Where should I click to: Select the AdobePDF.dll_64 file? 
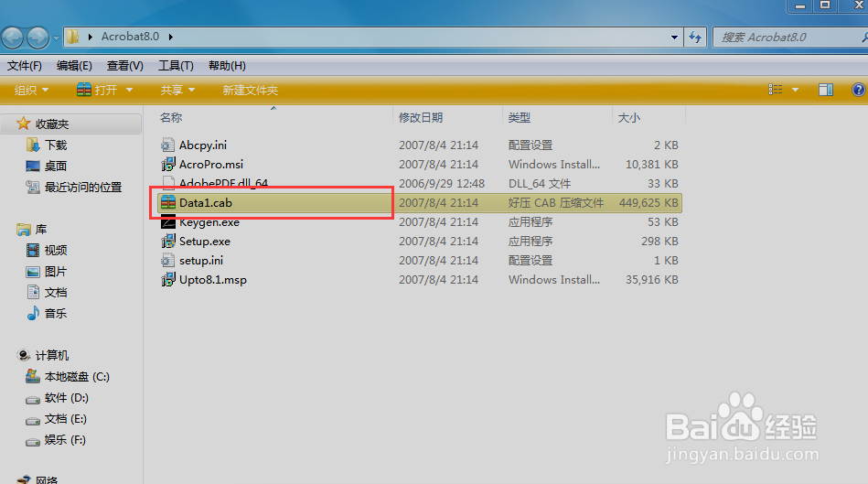(x=224, y=183)
